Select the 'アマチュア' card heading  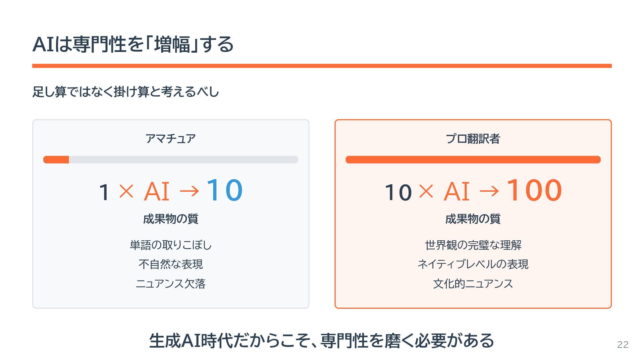(170, 138)
